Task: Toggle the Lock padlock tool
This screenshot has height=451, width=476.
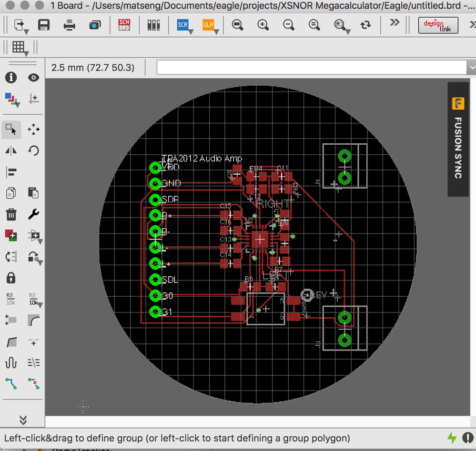Action: click(x=11, y=278)
